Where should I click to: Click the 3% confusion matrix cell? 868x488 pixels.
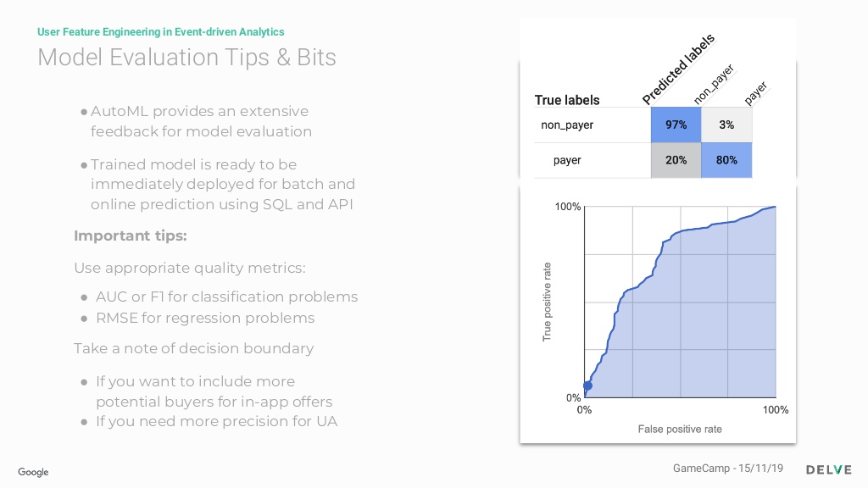[726, 125]
